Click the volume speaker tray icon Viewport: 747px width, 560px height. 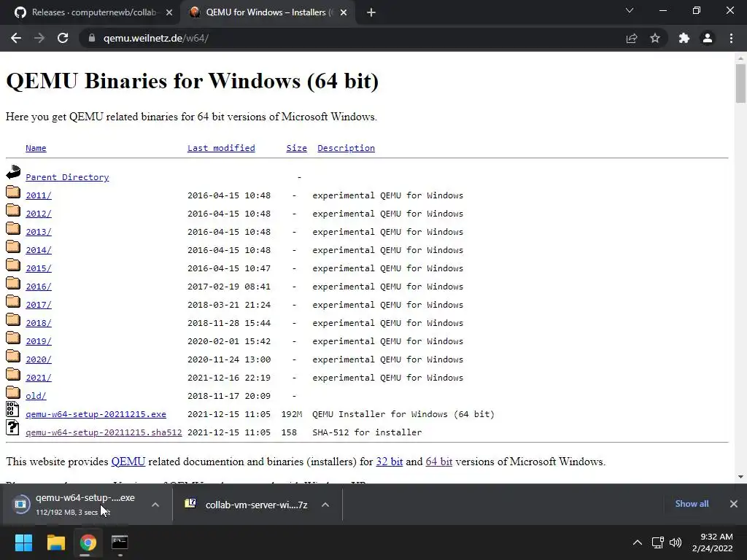click(x=676, y=542)
